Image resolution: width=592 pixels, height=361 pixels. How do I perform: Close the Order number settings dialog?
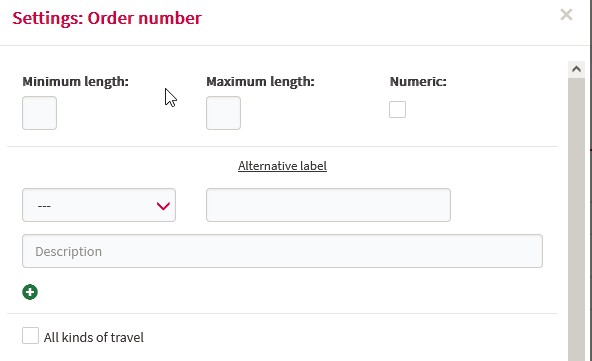point(566,15)
